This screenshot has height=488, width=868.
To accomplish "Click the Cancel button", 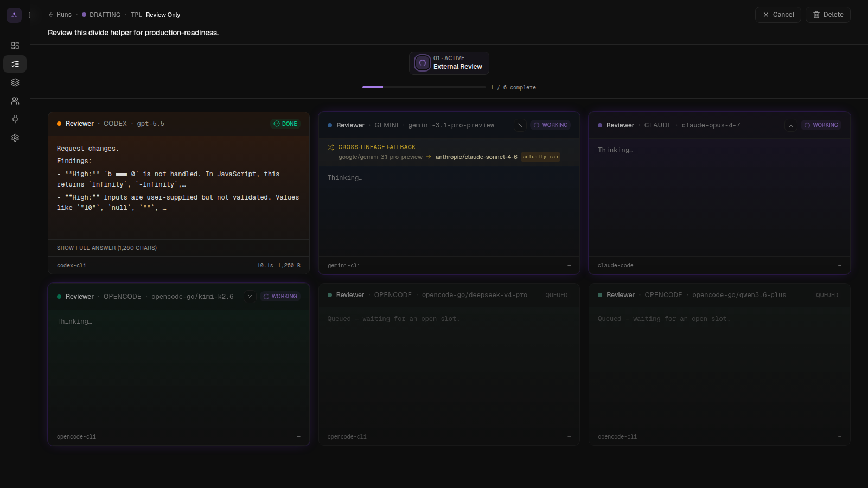I will pyautogui.click(x=778, y=15).
